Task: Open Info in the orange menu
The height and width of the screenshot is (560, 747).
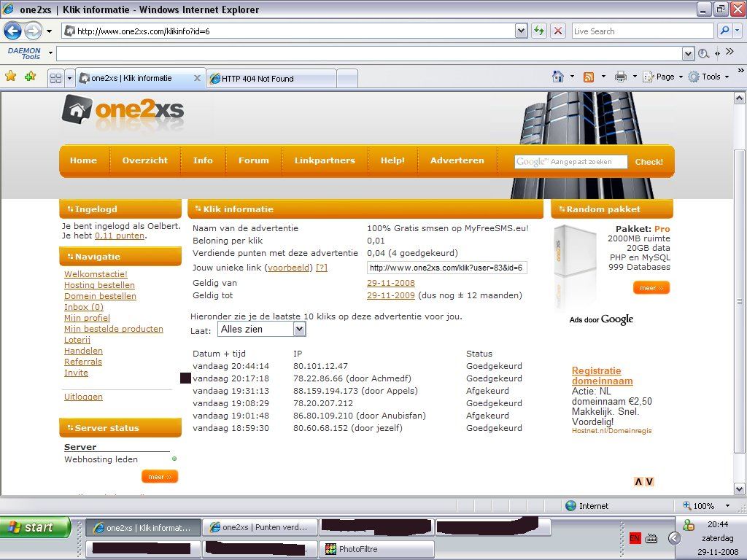Action: tap(203, 160)
